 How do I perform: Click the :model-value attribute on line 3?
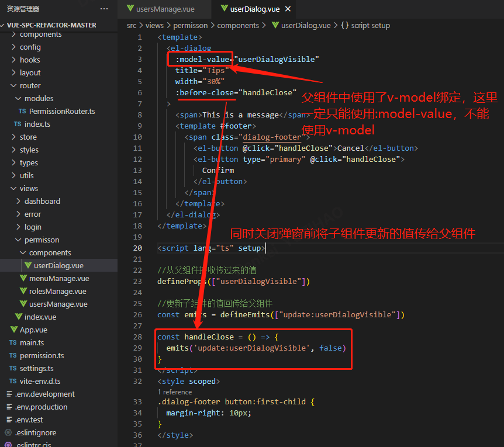[202, 60]
